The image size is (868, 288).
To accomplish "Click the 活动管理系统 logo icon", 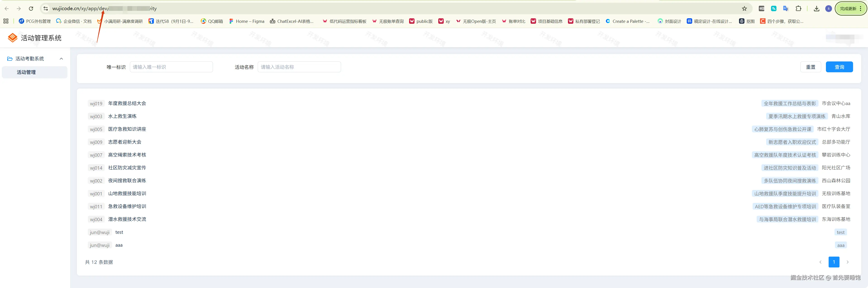I will coord(12,38).
